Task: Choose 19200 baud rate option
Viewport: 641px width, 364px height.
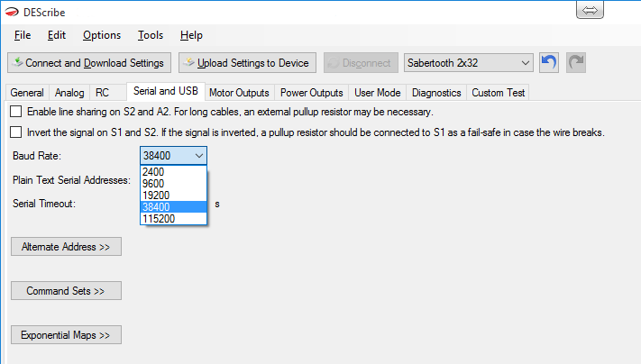Action: pyautogui.click(x=173, y=196)
